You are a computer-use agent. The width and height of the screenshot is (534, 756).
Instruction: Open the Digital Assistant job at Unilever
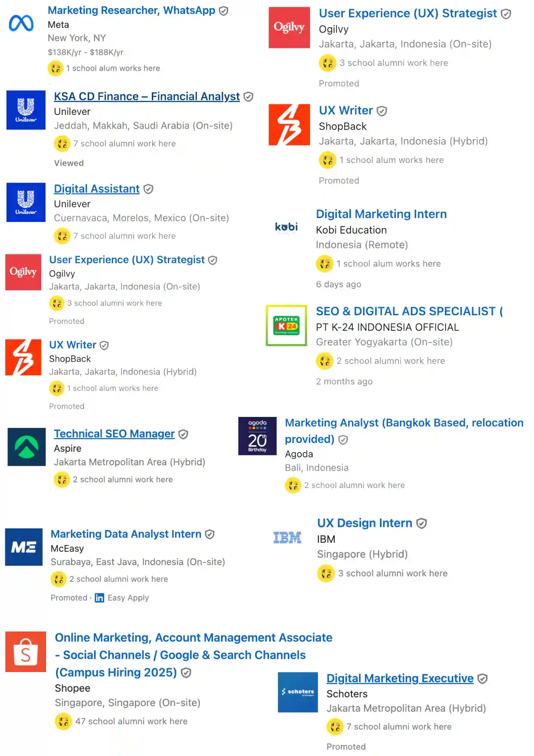pyautogui.click(x=97, y=189)
